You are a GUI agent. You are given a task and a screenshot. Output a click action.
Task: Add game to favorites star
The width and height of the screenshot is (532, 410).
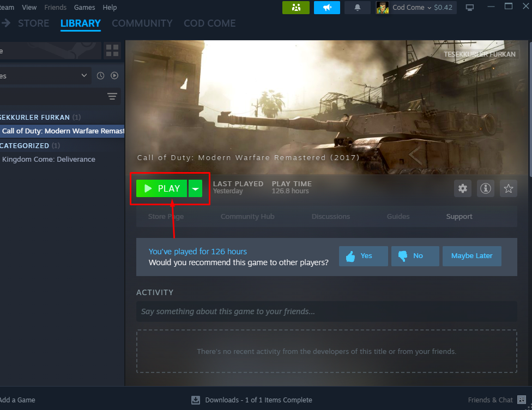(x=508, y=188)
